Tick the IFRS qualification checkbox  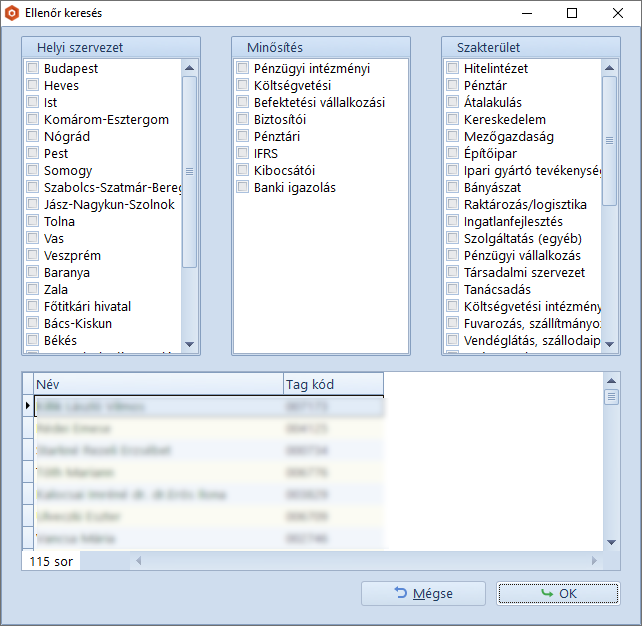(243, 154)
